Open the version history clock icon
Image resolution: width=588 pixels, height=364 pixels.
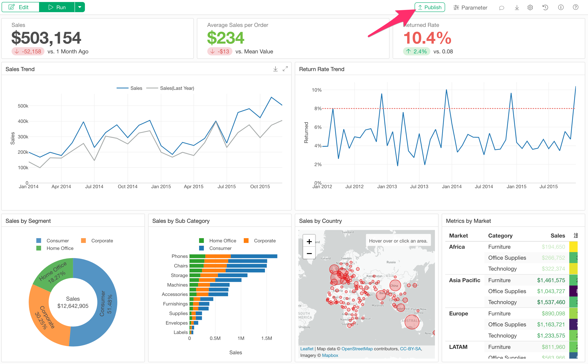tap(545, 7)
